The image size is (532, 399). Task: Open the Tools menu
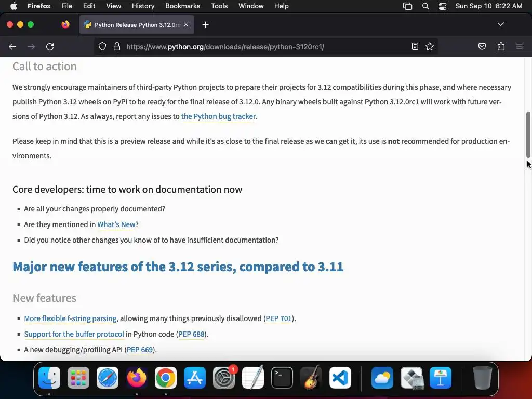click(219, 6)
